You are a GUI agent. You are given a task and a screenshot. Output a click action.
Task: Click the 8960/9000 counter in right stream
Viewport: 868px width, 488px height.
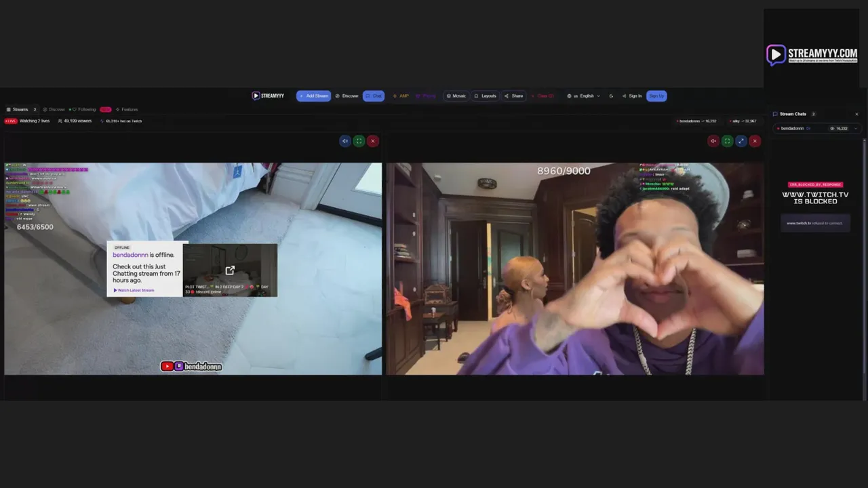tap(564, 171)
